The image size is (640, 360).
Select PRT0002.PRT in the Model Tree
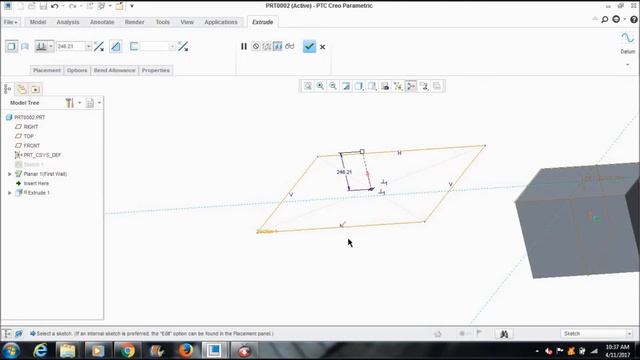click(x=29, y=118)
